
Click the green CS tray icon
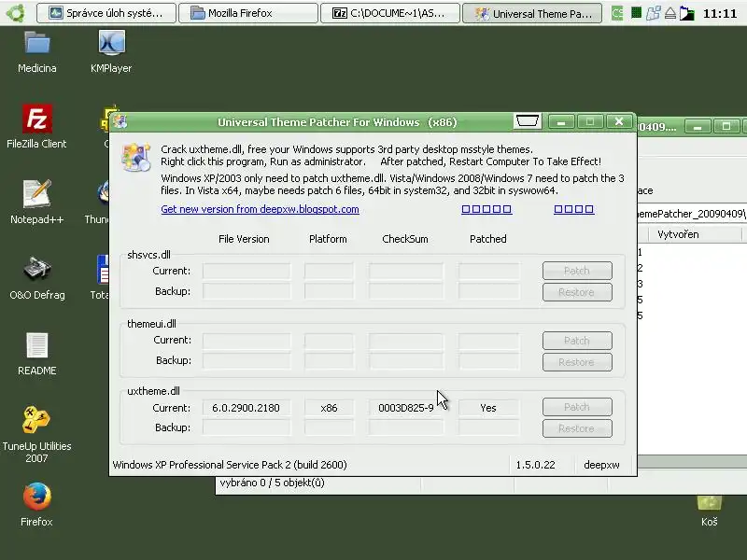[x=617, y=13]
